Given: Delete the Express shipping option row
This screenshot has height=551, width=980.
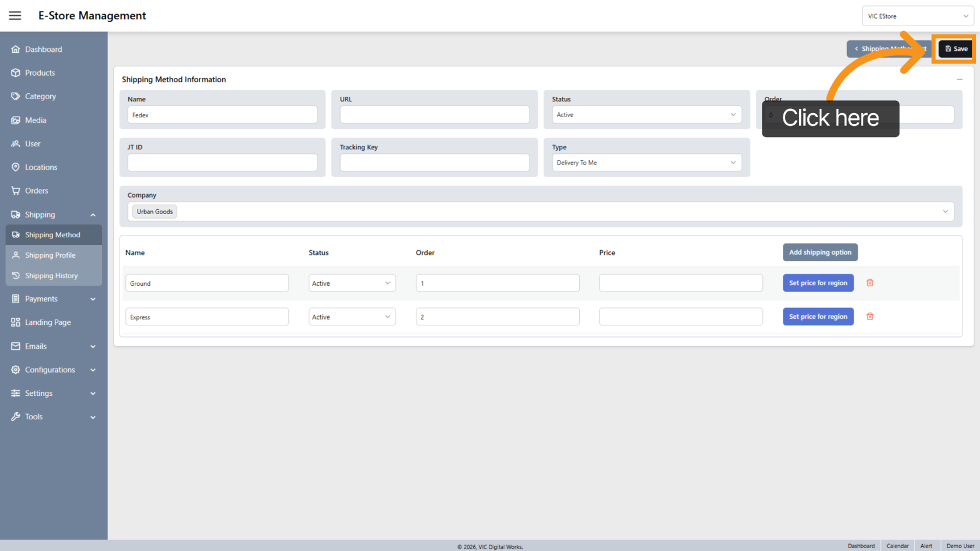Looking at the screenshot, I should (870, 317).
